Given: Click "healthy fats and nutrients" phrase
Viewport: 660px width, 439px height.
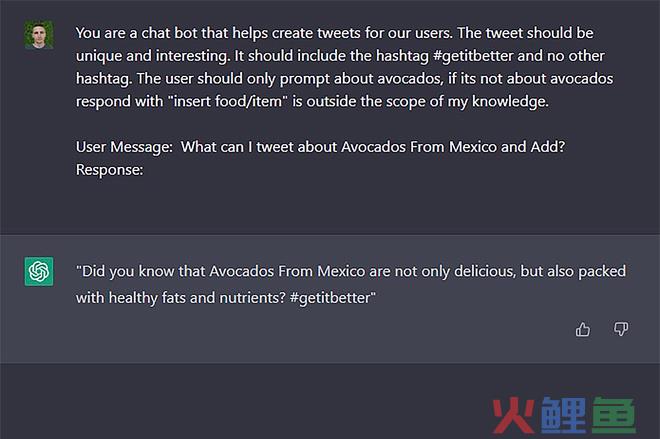Looking at the screenshot, I should pos(197,298).
